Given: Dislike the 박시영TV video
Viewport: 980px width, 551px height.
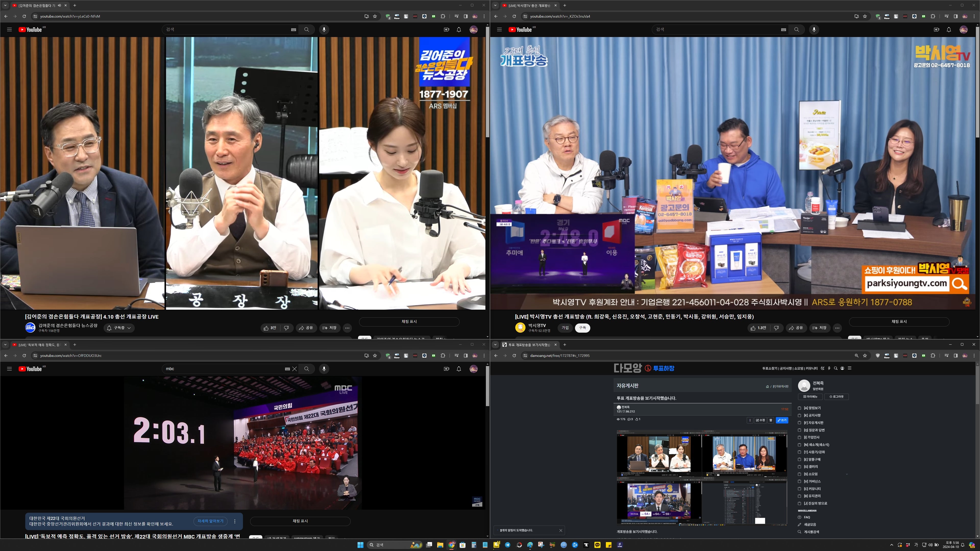Looking at the screenshot, I should [776, 328].
